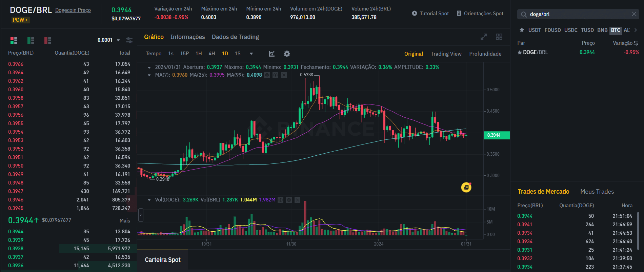Click the 0.3966 ask price row

point(69,64)
